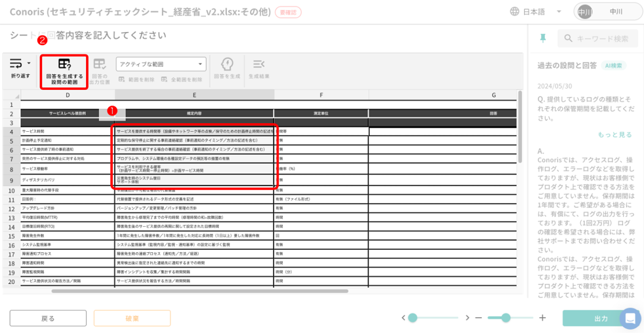Image resolution: width=644 pixels, height=333 pixels.
Task: Click the もっと見る link
Action: point(614,134)
